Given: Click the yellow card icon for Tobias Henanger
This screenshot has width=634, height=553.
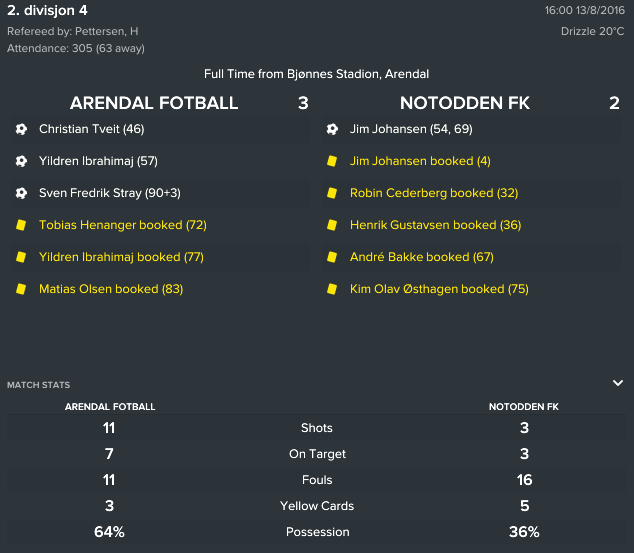Looking at the screenshot, I should click(x=21, y=225).
